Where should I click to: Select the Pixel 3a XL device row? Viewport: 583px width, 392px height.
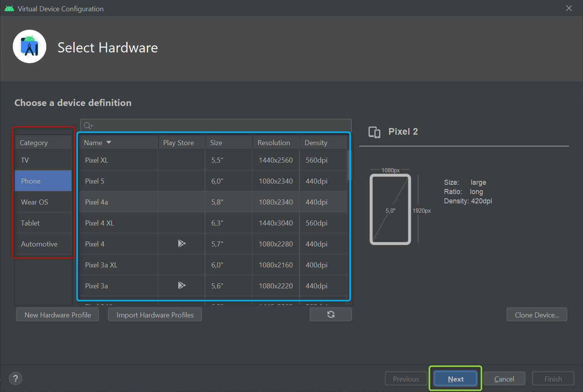(x=212, y=265)
